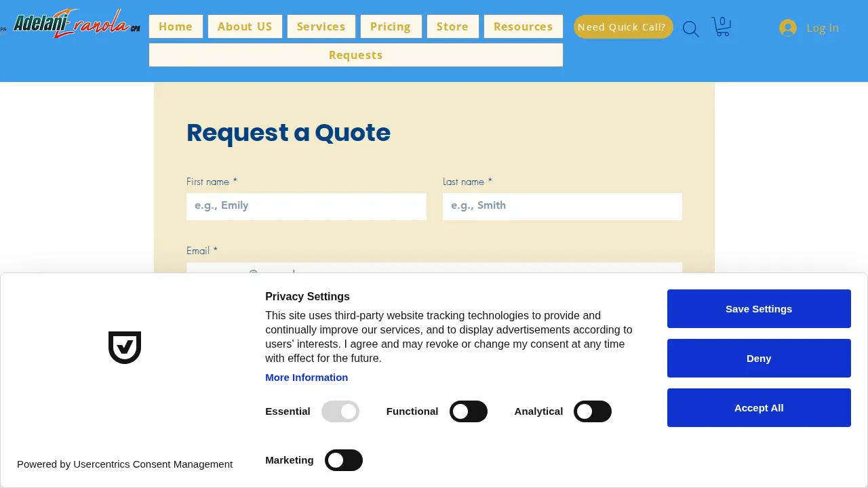Click the Save Settings button
Viewport: 868px width, 488px height.
(x=759, y=309)
